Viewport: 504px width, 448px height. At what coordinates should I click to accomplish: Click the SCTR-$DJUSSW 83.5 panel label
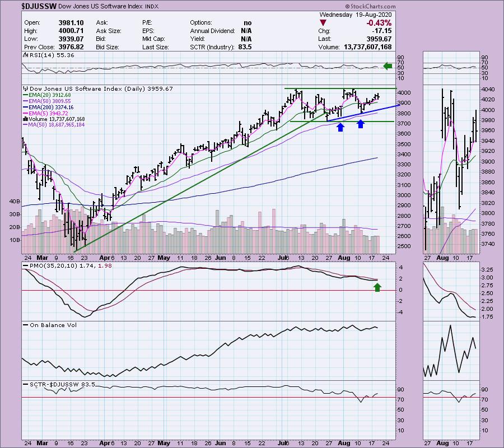click(59, 384)
